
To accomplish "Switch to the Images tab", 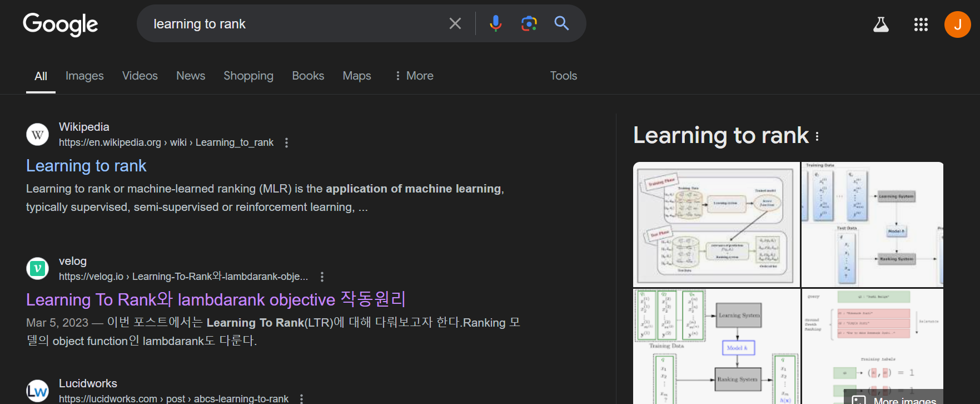I will 84,76.
